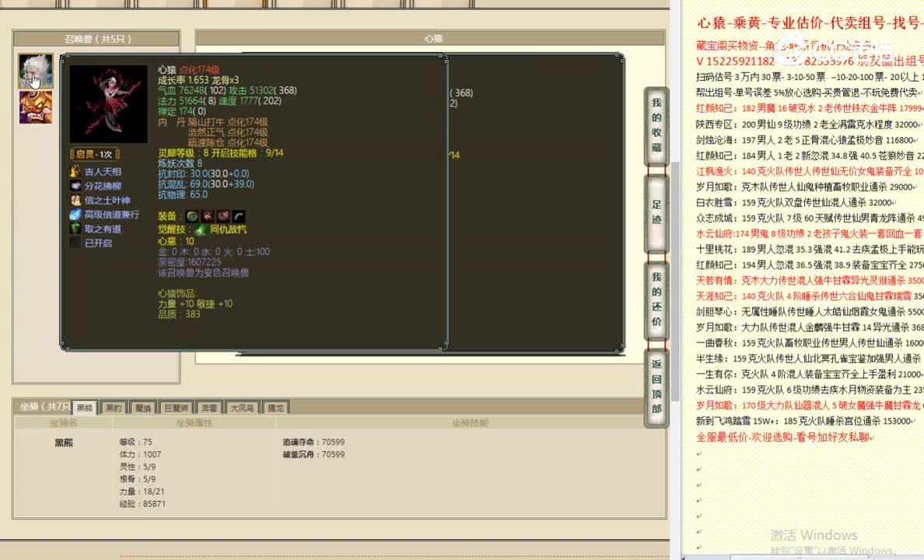Click the 吉人天相 skill icon
Image resolution: width=924 pixels, height=560 pixels.
coord(75,172)
